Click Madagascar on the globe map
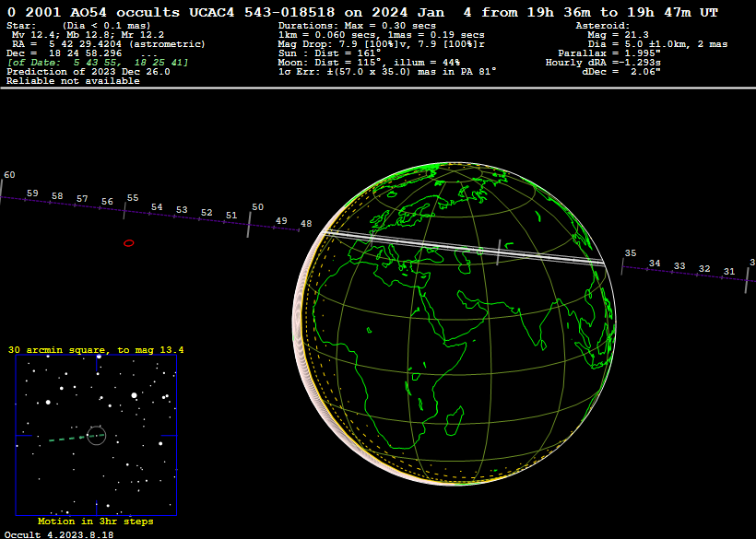 pyautogui.click(x=455, y=420)
